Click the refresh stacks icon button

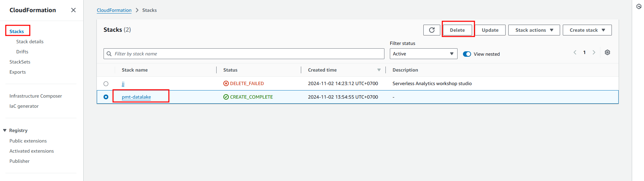(x=431, y=30)
